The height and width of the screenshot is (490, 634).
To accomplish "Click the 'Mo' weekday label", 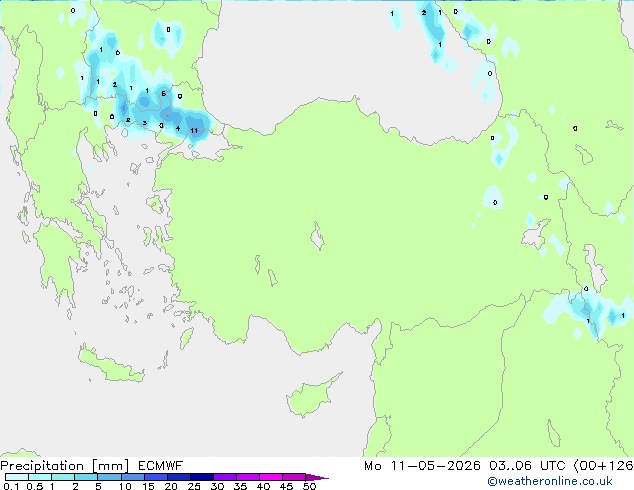I will pyautogui.click(x=373, y=466).
